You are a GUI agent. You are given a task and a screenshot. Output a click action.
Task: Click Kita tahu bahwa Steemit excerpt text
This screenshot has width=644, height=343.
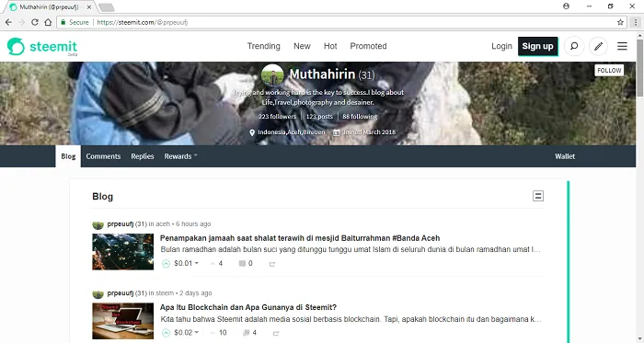coord(351,319)
